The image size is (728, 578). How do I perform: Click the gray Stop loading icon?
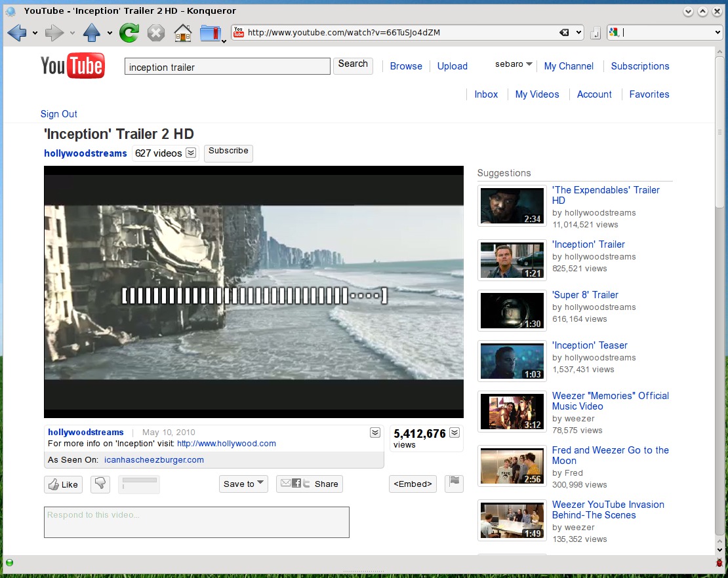[156, 33]
